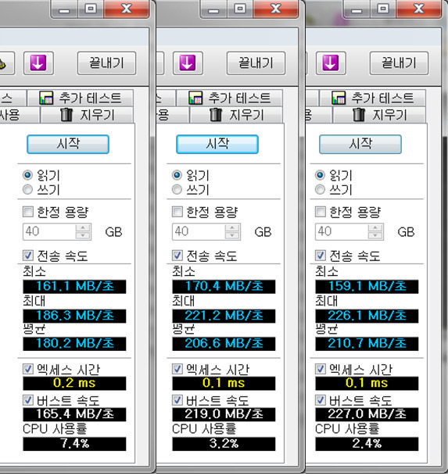Toggle 엑세스 시간 checkbox in middle window
The image size is (448, 476).
click(x=177, y=369)
